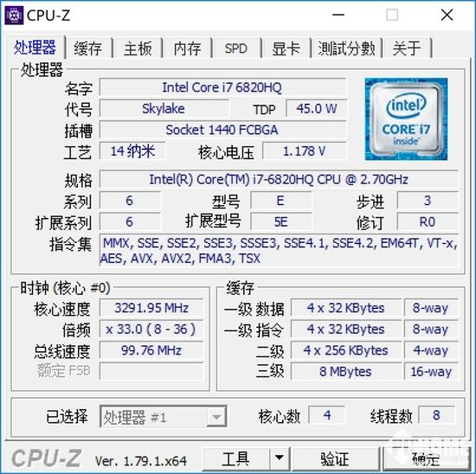
Task: Click the CPU-Z app icon in title bar
Action: (14, 16)
